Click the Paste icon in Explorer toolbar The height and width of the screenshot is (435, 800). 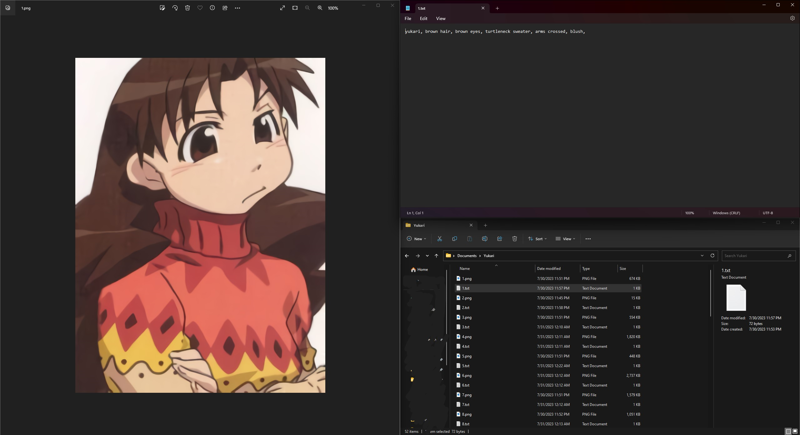(469, 239)
